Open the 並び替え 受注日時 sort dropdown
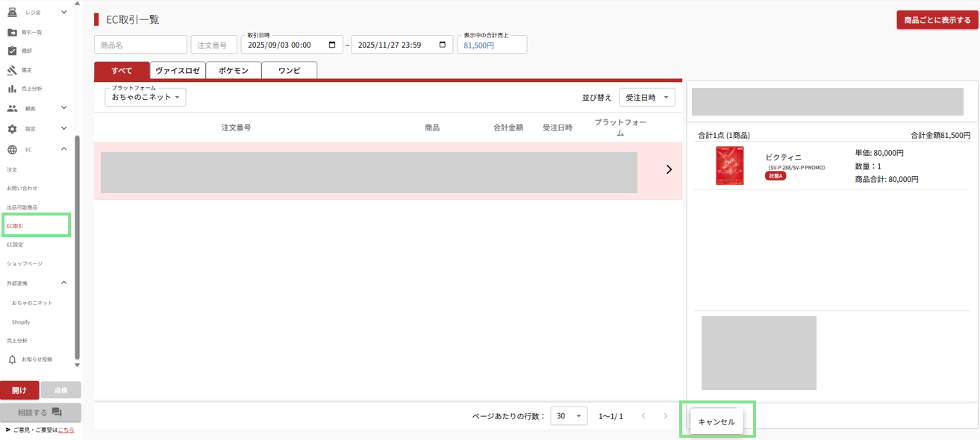The image size is (980, 440). pos(646,97)
